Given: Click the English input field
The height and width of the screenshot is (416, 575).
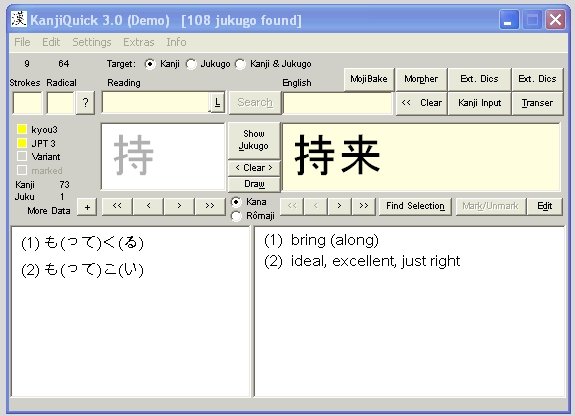Looking at the screenshot, I should (337, 103).
